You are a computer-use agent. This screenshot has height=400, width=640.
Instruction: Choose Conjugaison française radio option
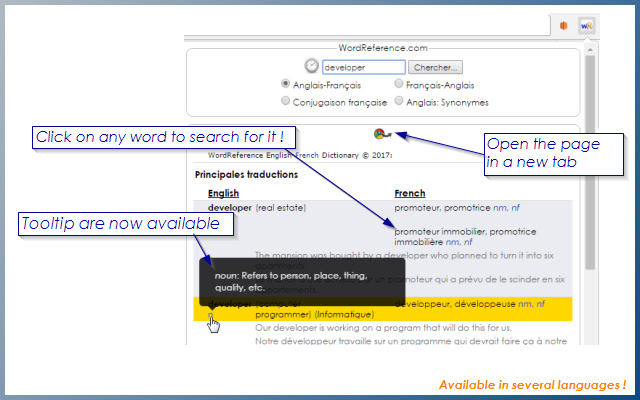pyautogui.click(x=285, y=100)
